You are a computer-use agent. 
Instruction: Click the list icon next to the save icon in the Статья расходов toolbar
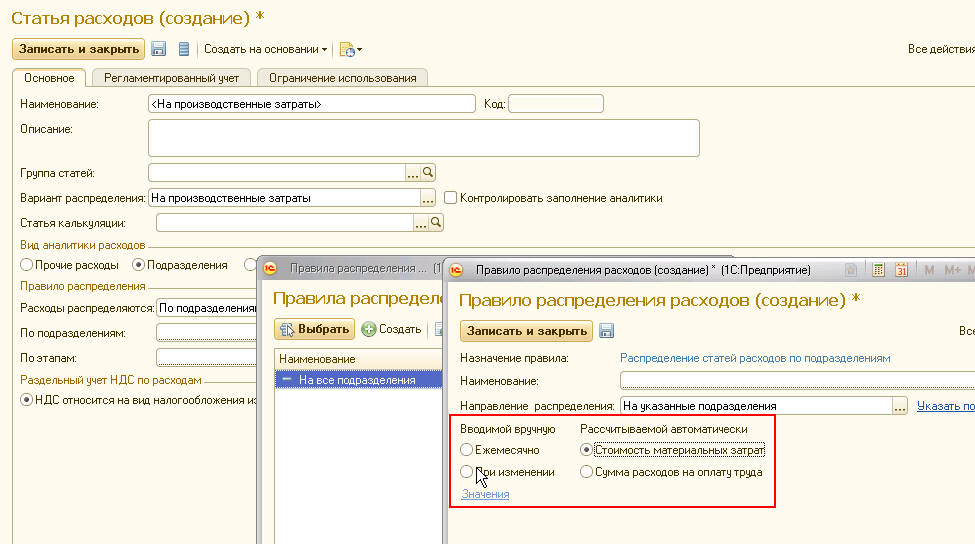point(183,49)
